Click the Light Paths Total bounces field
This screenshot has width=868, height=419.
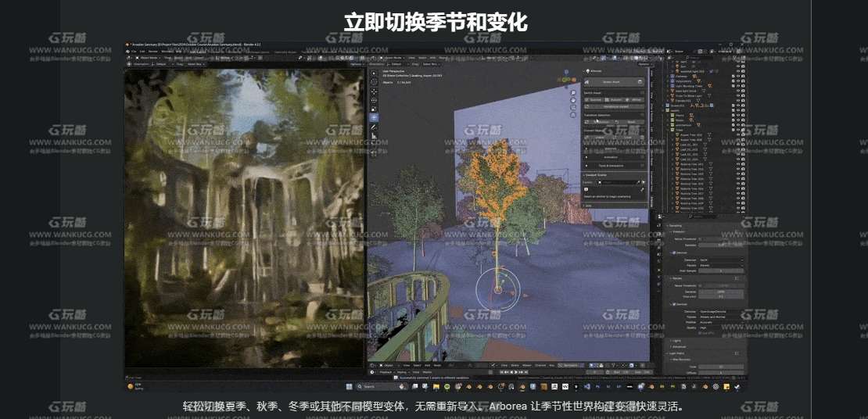click(721, 367)
